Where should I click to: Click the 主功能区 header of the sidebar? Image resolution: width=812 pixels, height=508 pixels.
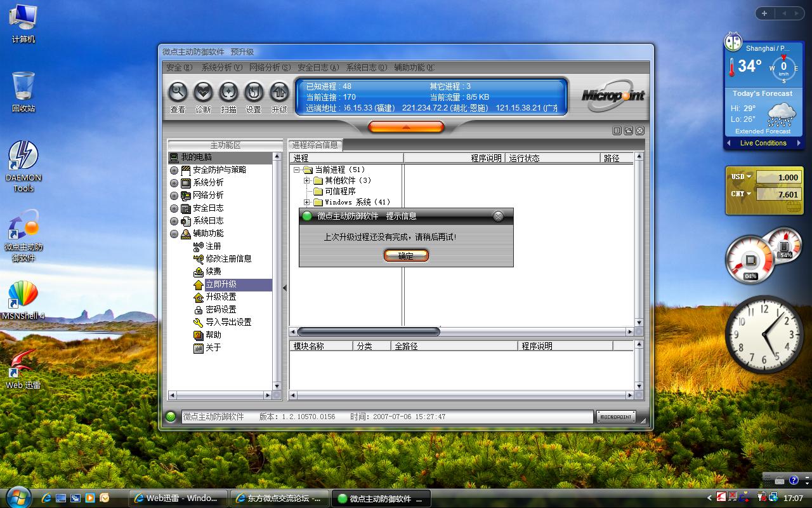[x=225, y=145]
